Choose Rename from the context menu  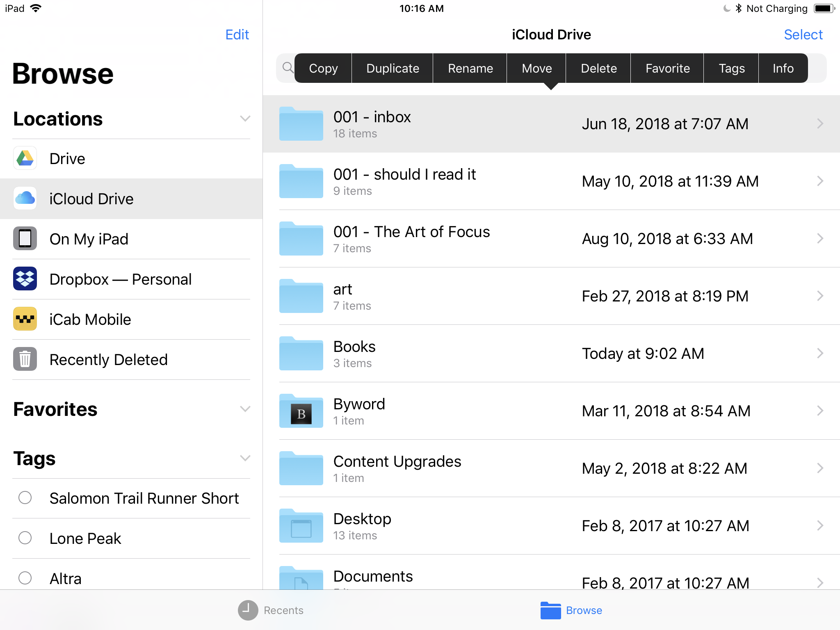(470, 68)
